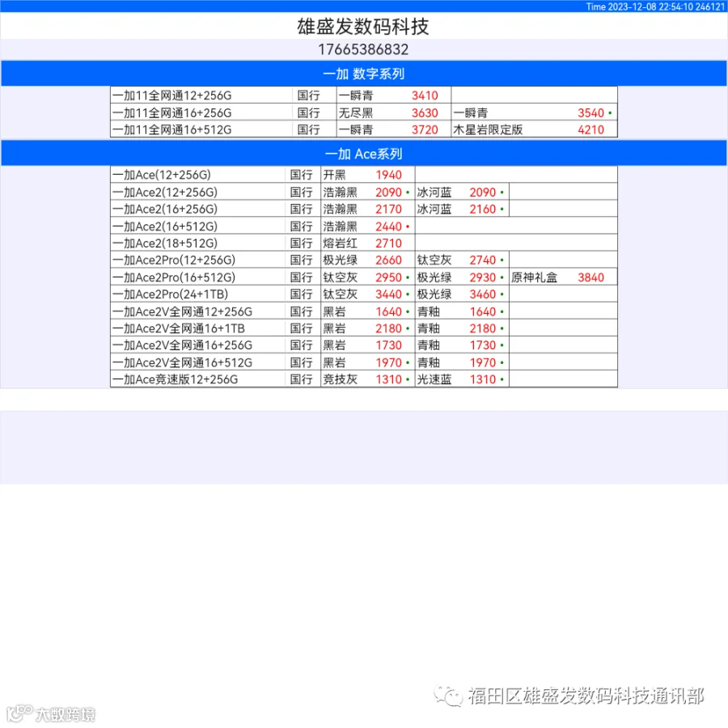The image size is (728, 728).
Task: Click the 竞技灰 color label
Action: tap(341, 379)
